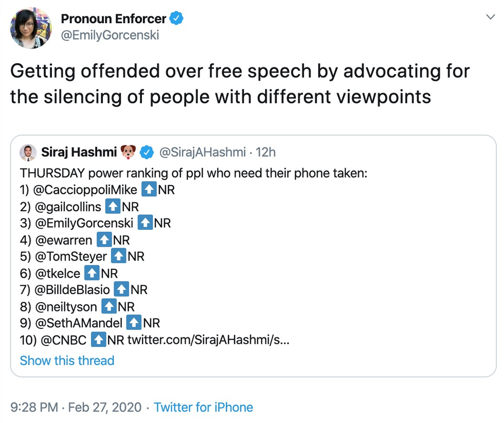Open the @EmilyGorcenski handle under the display name
The width and height of the screenshot is (504, 423).
110,35
